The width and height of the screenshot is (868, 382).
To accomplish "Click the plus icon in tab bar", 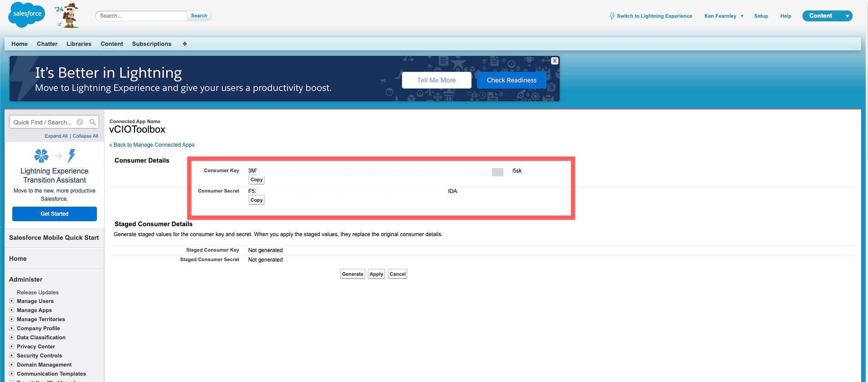I will click(185, 44).
